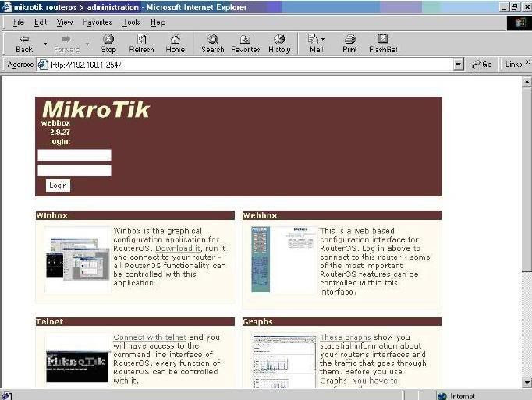Viewport: 532px width, 400px height.
Task: Click the vertical scrollbar thumb
Action: click(x=527, y=179)
